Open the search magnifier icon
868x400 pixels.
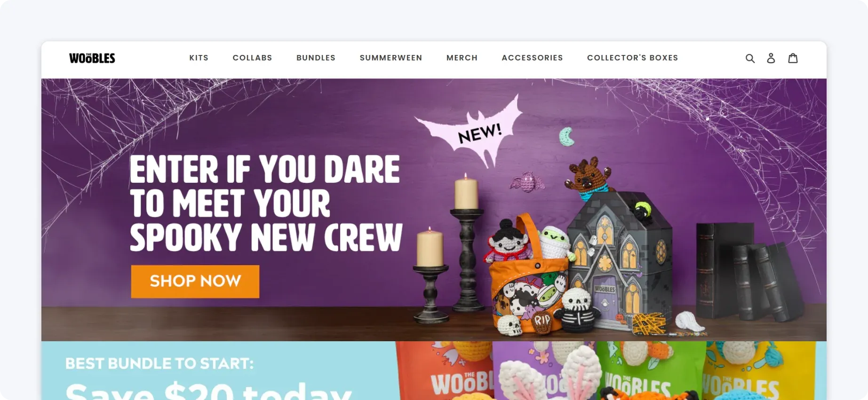pos(750,58)
